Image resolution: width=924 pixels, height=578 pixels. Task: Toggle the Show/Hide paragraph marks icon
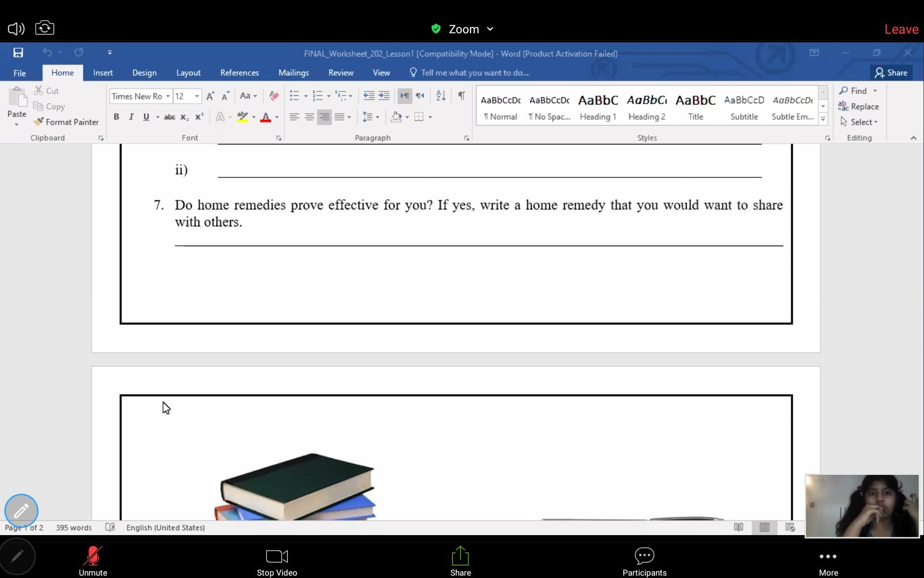[461, 95]
